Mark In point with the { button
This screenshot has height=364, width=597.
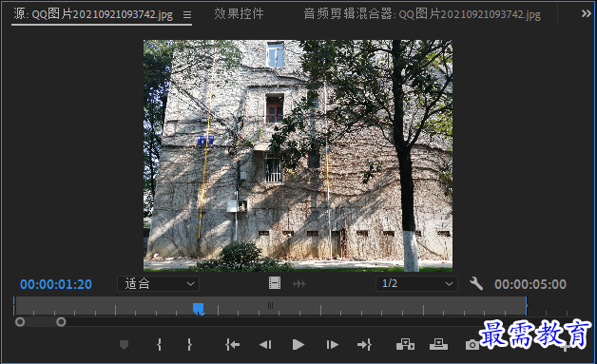click(x=159, y=345)
